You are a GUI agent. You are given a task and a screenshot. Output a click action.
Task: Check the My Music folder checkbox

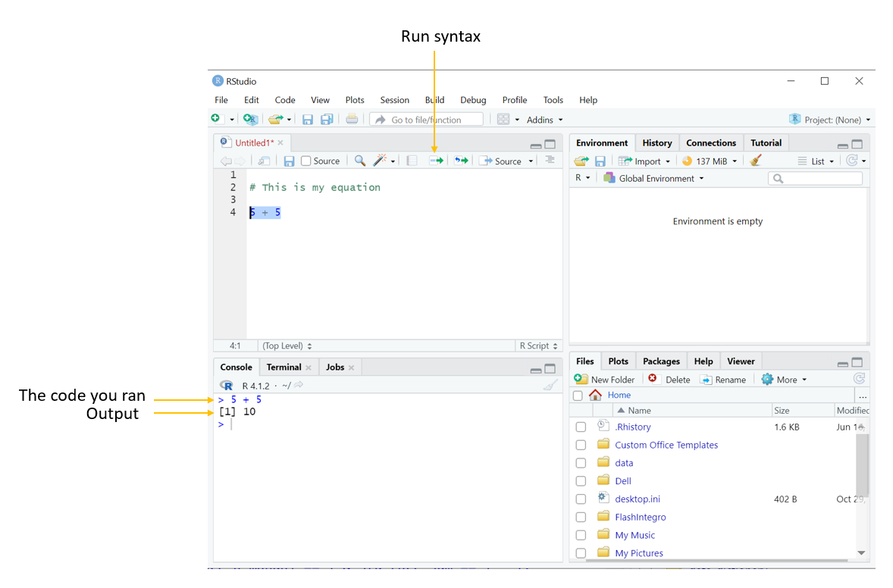581,535
